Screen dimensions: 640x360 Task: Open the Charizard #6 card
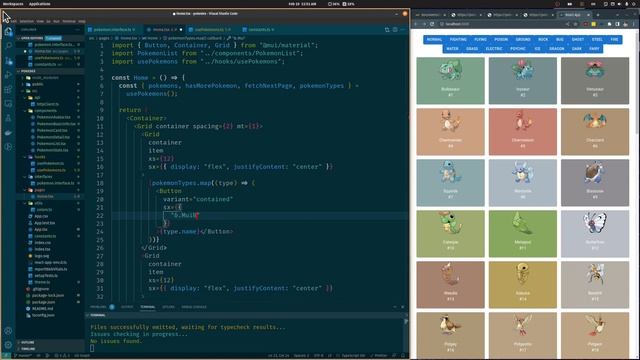point(595,131)
